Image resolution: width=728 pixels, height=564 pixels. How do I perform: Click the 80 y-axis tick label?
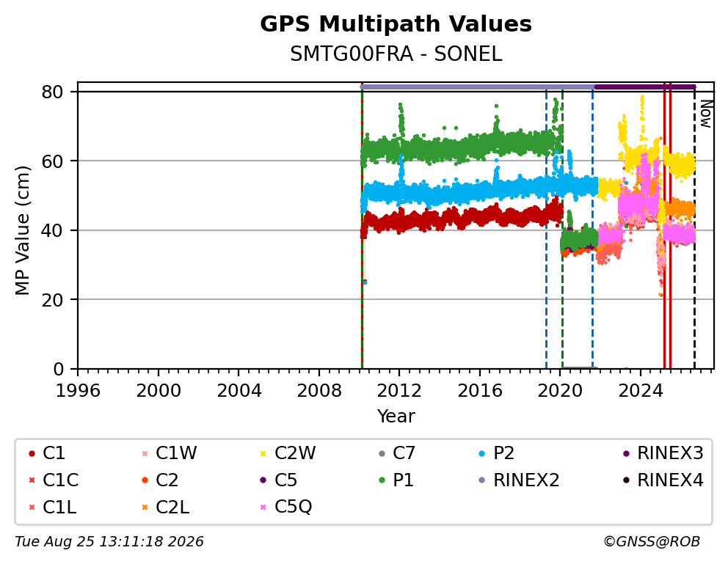(x=52, y=92)
